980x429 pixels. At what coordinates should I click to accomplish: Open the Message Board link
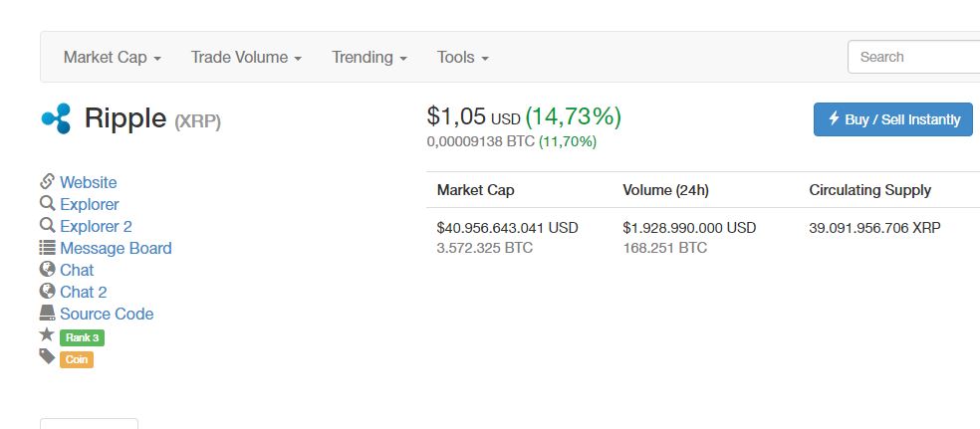pyautogui.click(x=116, y=248)
